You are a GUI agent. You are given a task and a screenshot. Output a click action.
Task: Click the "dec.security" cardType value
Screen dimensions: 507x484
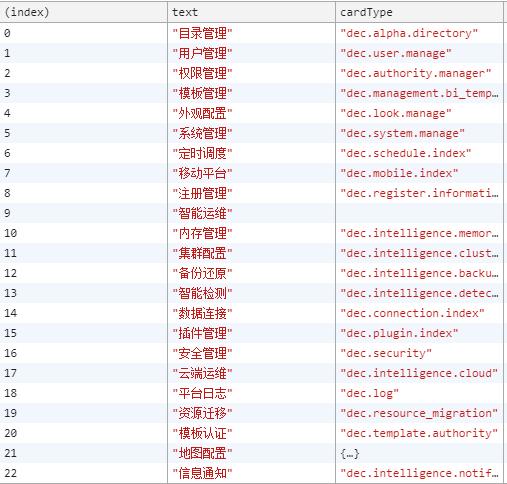point(386,353)
